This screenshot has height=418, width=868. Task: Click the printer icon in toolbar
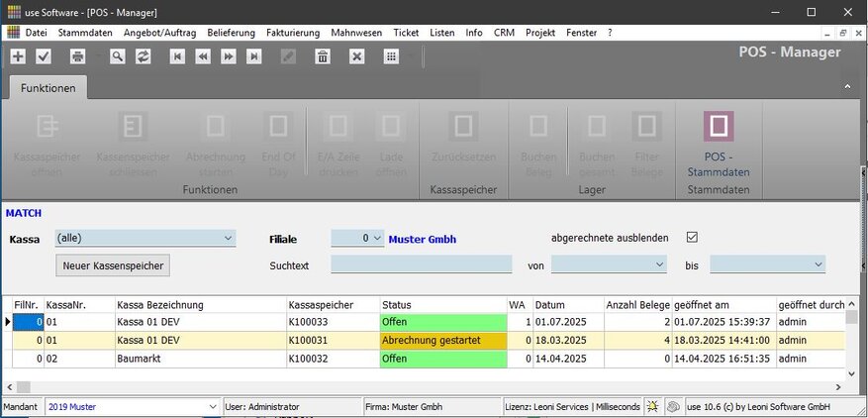(x=77, y=56)
